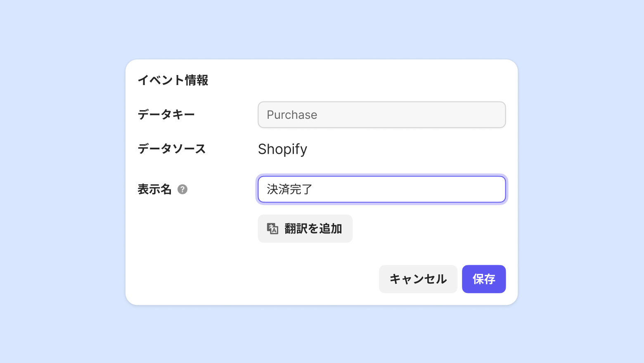
Task: Open the 表示名 question mark tooltip
Action: coord(182,189)
